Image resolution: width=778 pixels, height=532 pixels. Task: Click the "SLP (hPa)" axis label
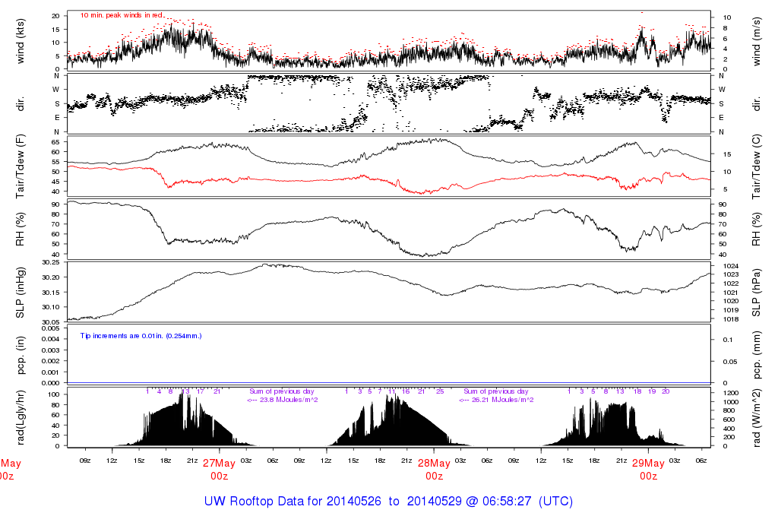[757, 293]
